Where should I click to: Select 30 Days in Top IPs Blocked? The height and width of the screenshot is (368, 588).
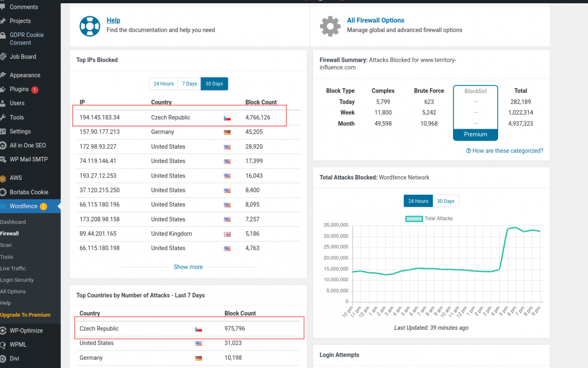[x=214, y=84]
